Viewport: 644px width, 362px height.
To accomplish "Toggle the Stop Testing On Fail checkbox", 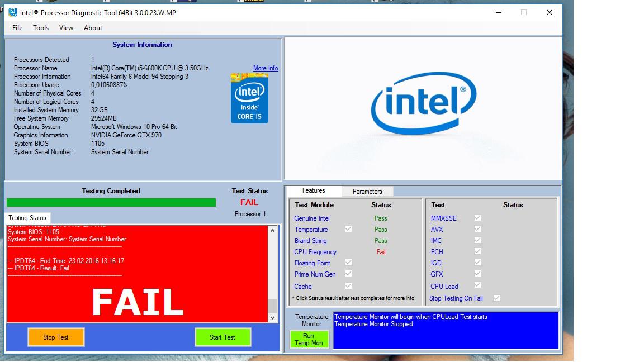I will (x=496, y=298).
